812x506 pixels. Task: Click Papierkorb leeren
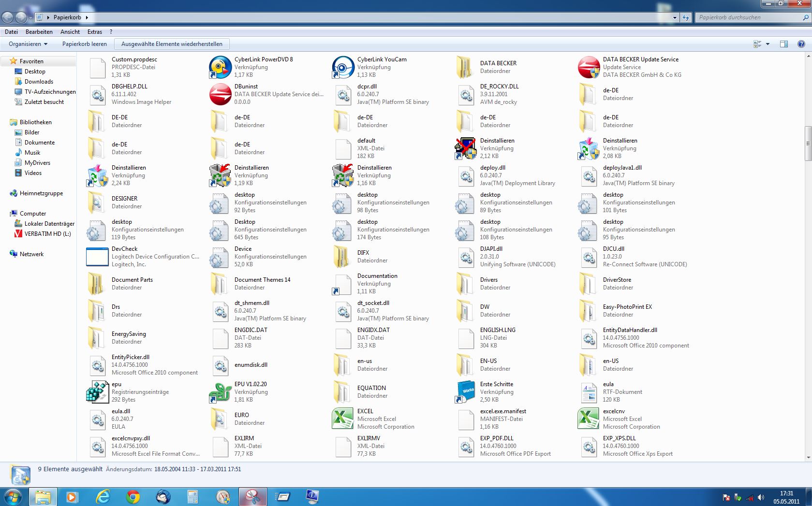point(85,44)
